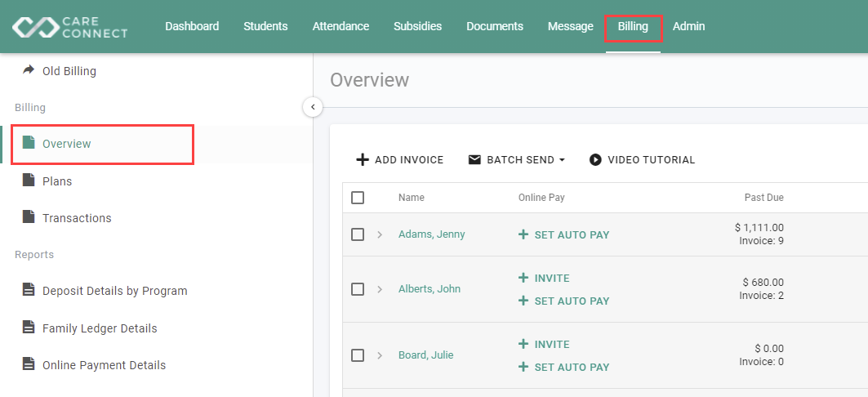Expand the Alberts, John row chevron
The image size is (868, 397).
380,289
